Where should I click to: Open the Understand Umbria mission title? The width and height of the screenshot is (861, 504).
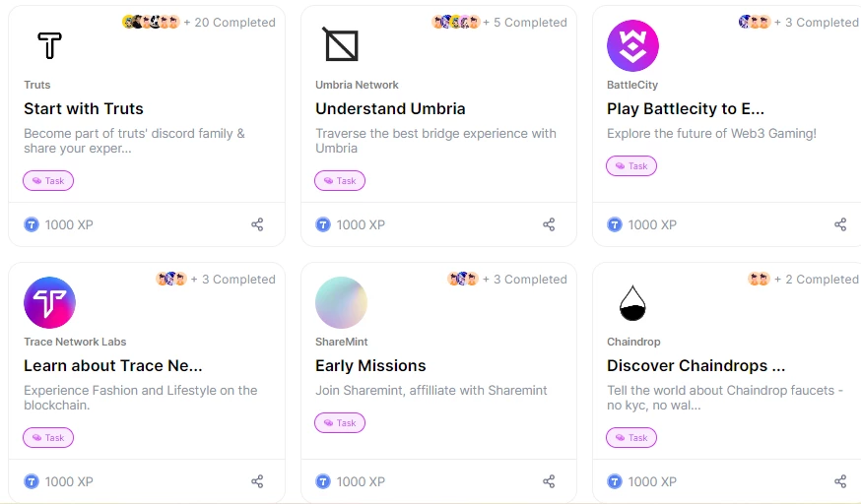click(390, 108)
